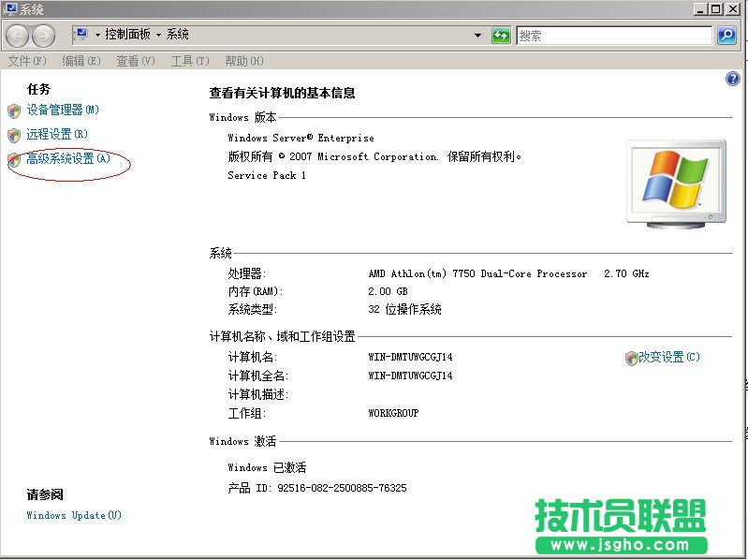Click the Back navigation arrow
748x560 pixels.
pos(18,37)
